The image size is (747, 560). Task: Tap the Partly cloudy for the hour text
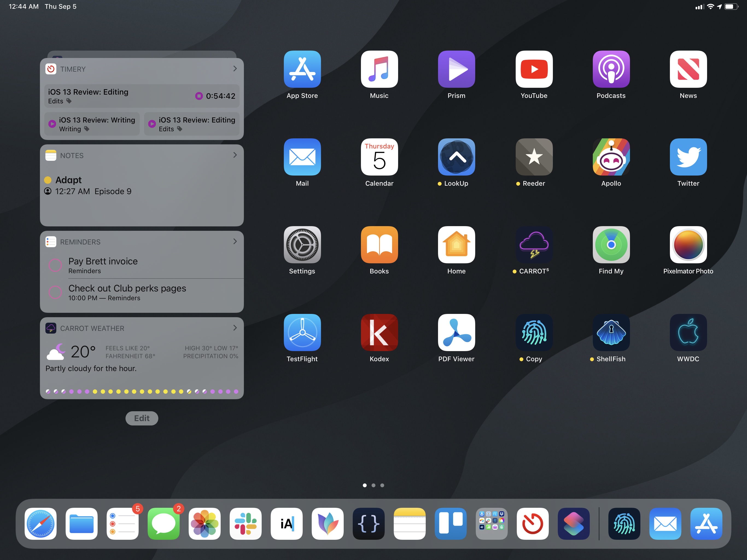pyautogui.click(x=91, y=369)
